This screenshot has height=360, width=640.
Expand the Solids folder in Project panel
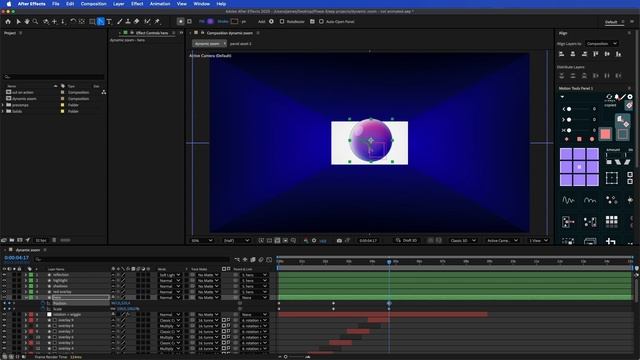pyautogui.click(x=3, y=111)
